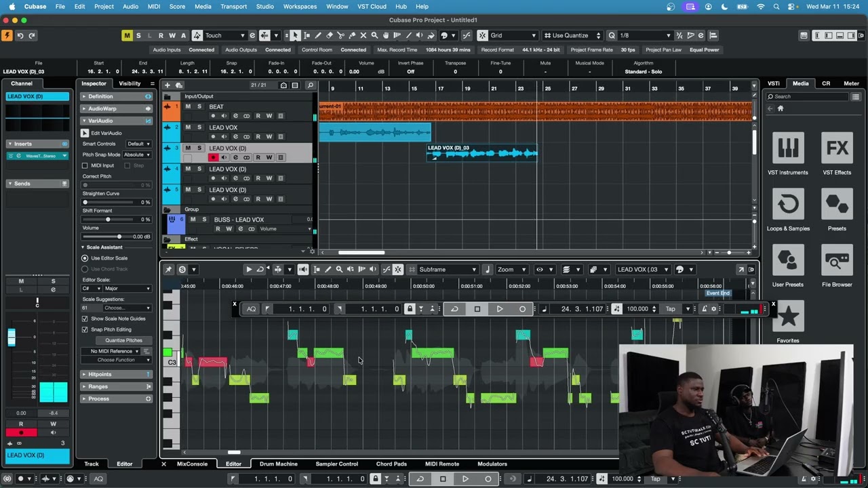Solo the LEAD VOX track 2
Screen dimensions: 868x488
pyautogui.click(x=199, y=127)
